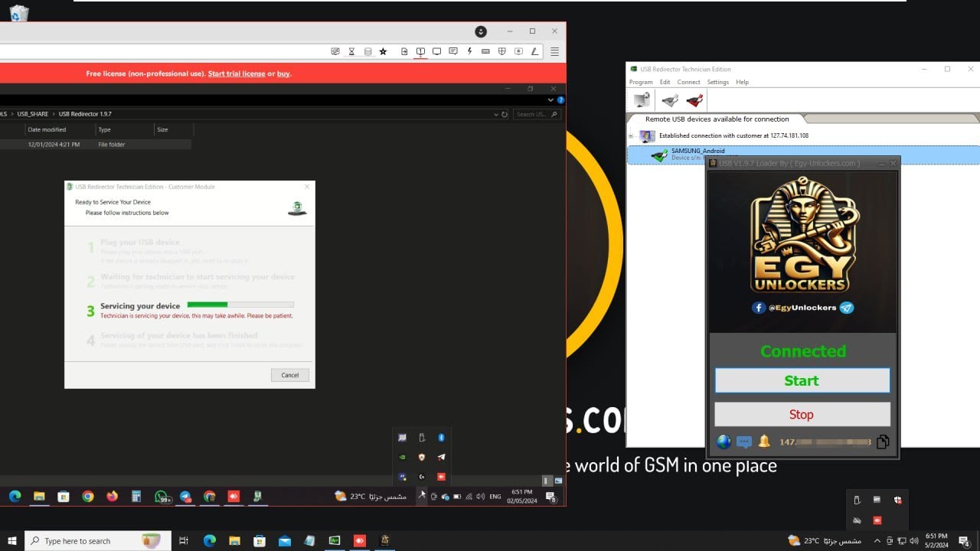The height and width of the screenshot is (551, 980).
Task: Click the buy link in red banner
Action: click(x=283, y=73)
